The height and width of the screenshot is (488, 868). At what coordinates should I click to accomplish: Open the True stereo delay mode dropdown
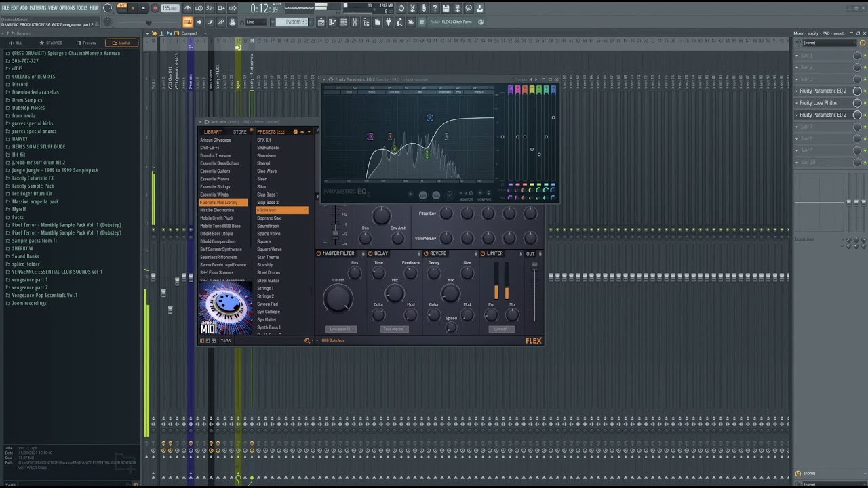point(394,329)
